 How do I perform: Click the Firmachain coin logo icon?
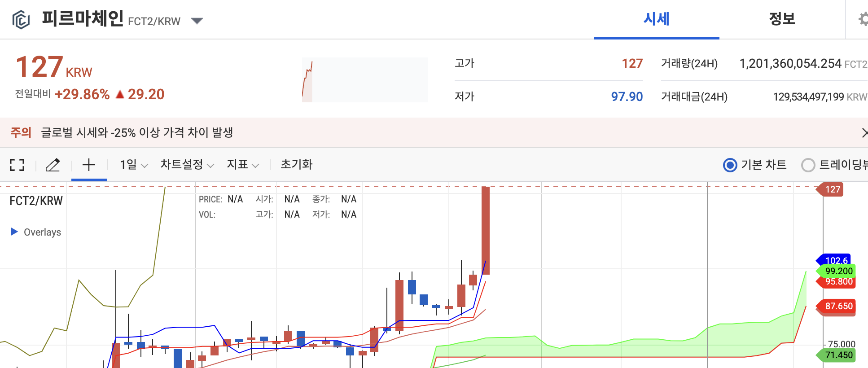click(x=21, y=20)
